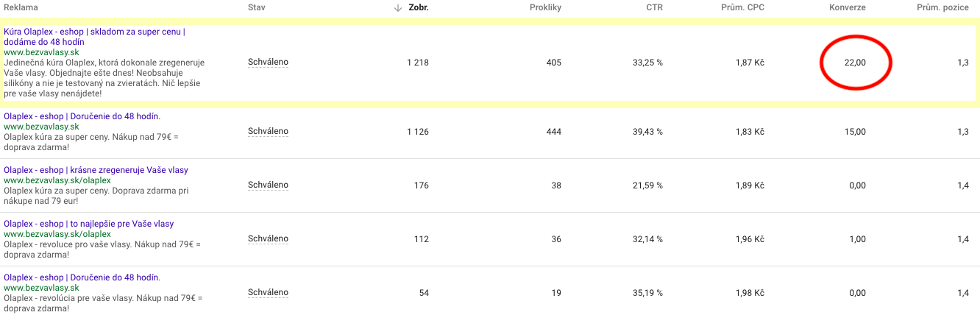Click the sort arrow beside Zobr. header
This screenshot has width=980, height=315.
click(398, 7)
